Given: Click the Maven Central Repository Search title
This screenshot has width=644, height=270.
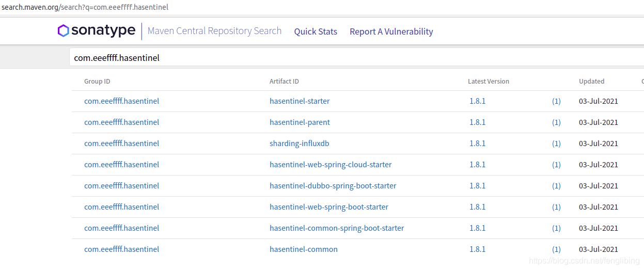Looking at the screenshot, I should 214,31.
